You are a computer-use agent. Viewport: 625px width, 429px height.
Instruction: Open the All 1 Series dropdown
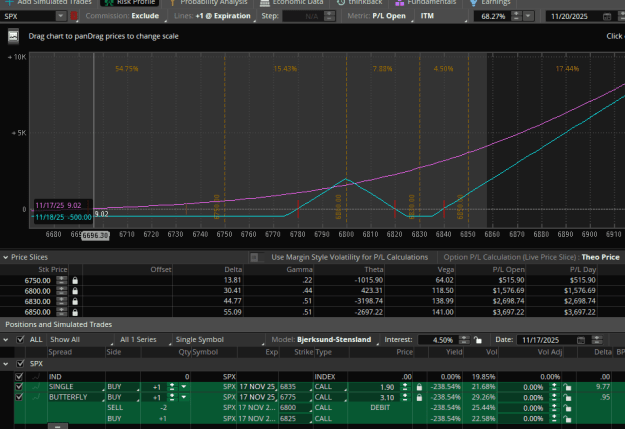tap(144, 340)
